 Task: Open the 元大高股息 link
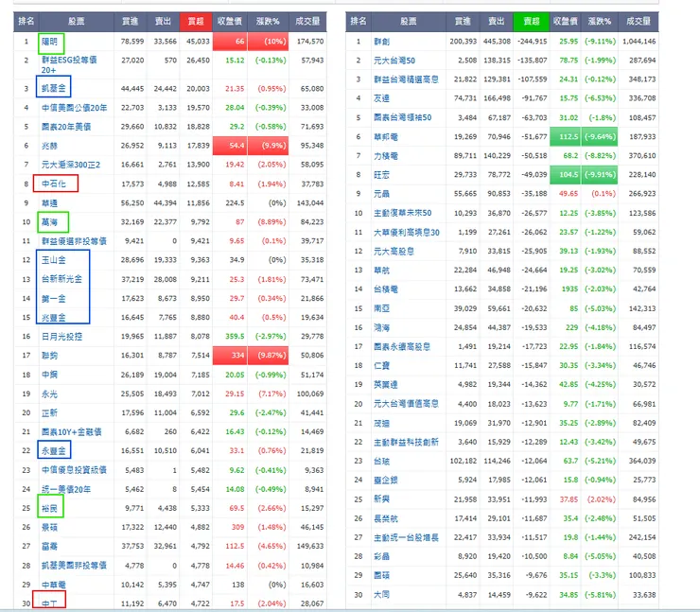click(394, 252)
